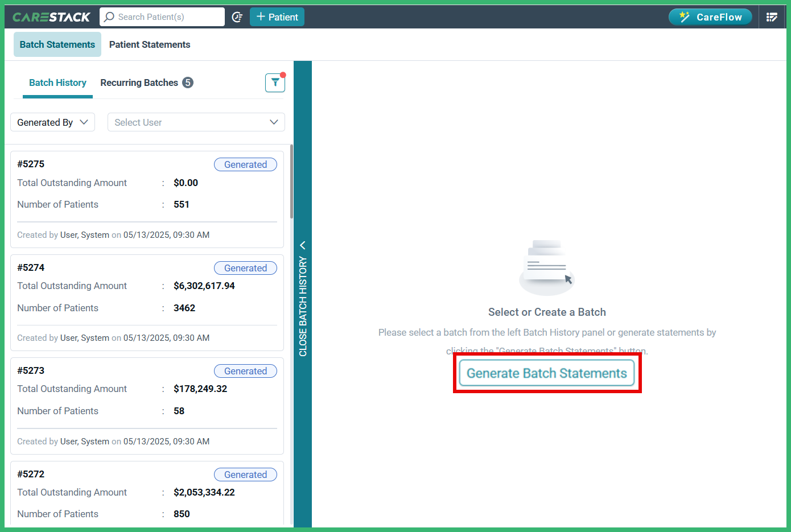Select the Batch History tab
Viewport: 791px width, 532px height.
pyautogui.click(x=57, y=83)
